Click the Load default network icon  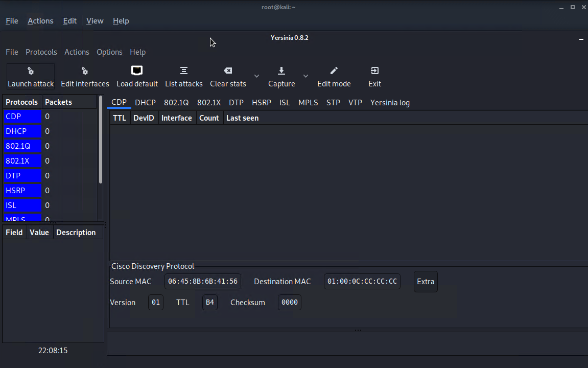[137, 71]
